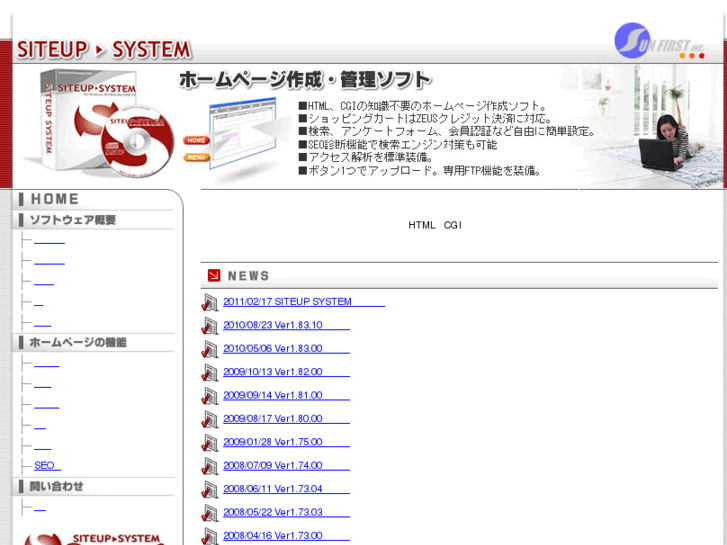This screenshot has width=727, height=545.
Task: Click the red HOME button graphic
Action: pos(196,140)
